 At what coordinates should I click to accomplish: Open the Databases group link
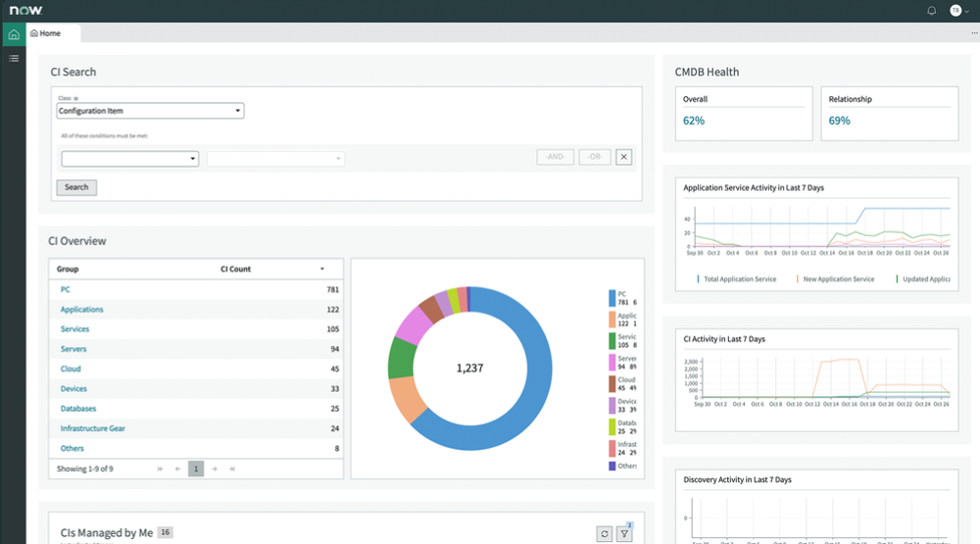pos(78,409)
